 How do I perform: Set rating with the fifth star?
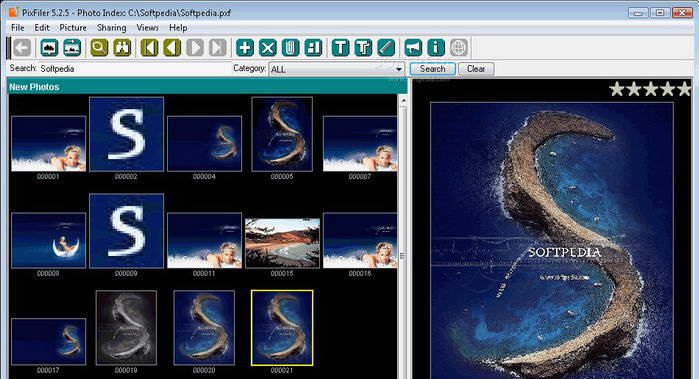click(684, 89)
